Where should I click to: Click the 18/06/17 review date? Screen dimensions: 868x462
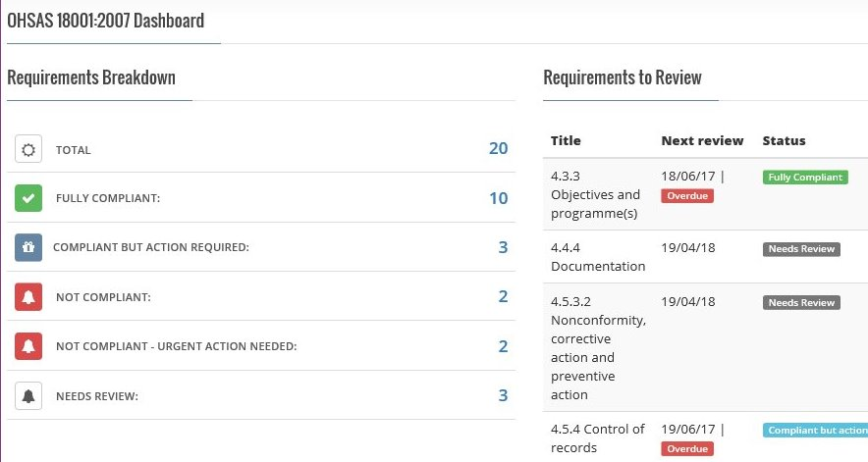pyautogui.click(x=688, y=177)
